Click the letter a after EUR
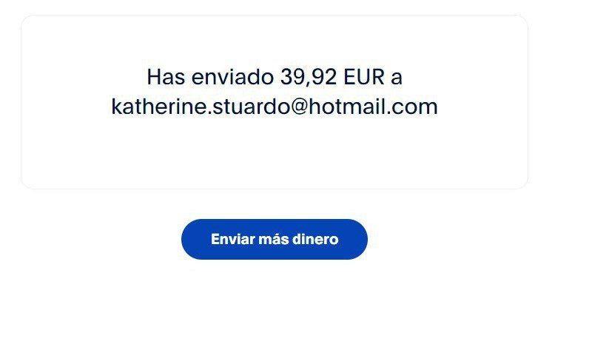The height and width of the screenshot is (364, 592). [397, 78]
